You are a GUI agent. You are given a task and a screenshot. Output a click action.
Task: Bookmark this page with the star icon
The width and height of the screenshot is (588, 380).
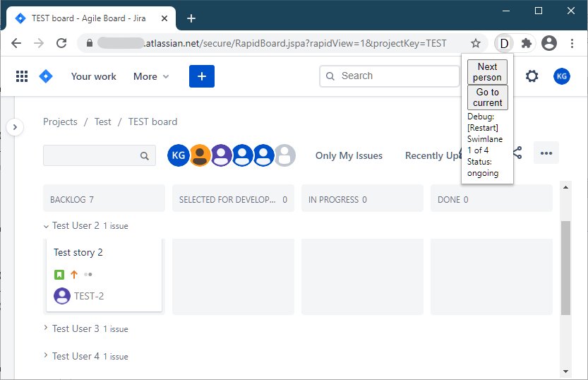[x=476, y=44]
